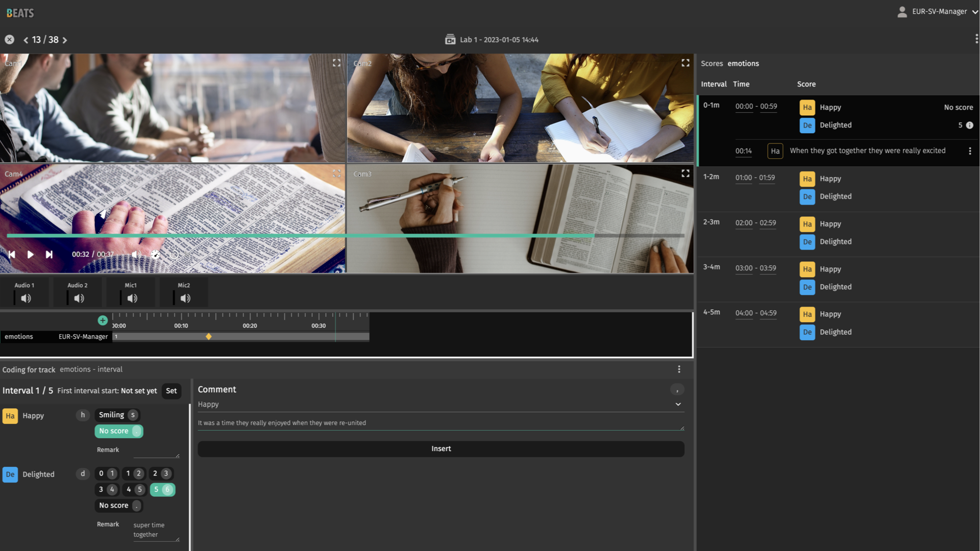Go to previous session with left chevron
This screenshot has height=551, width=980.
[x=26, y=40]
